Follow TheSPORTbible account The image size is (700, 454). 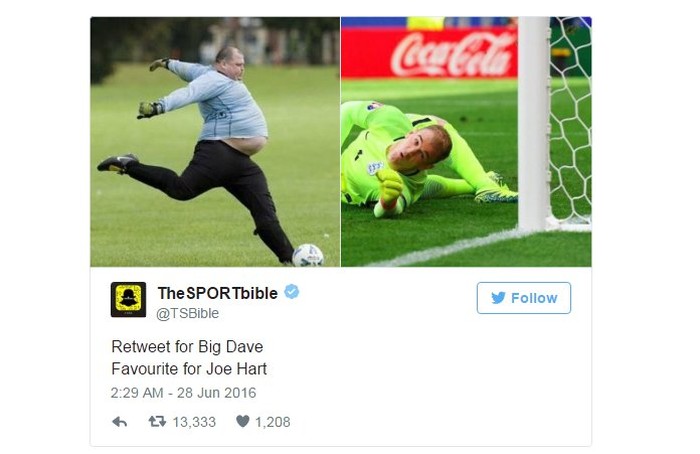[524, 298]
